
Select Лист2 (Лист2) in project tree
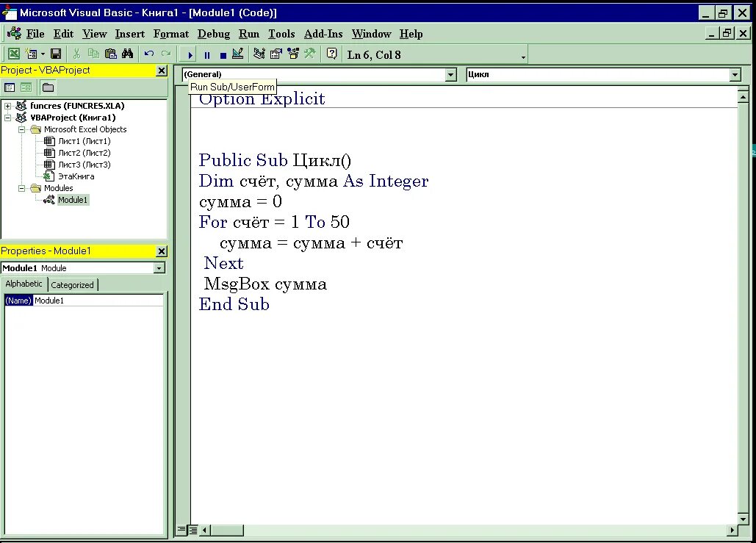[84, 152]
